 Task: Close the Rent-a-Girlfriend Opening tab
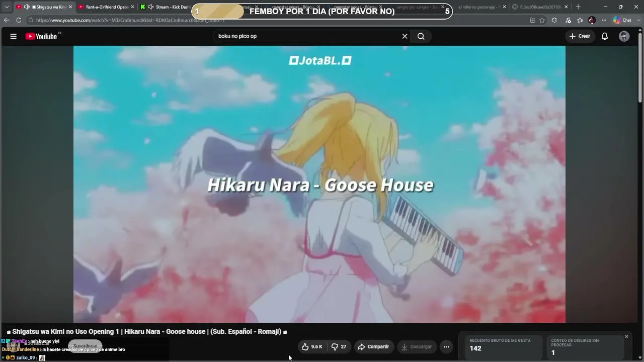pyautogui.click(x=133, y=7)
